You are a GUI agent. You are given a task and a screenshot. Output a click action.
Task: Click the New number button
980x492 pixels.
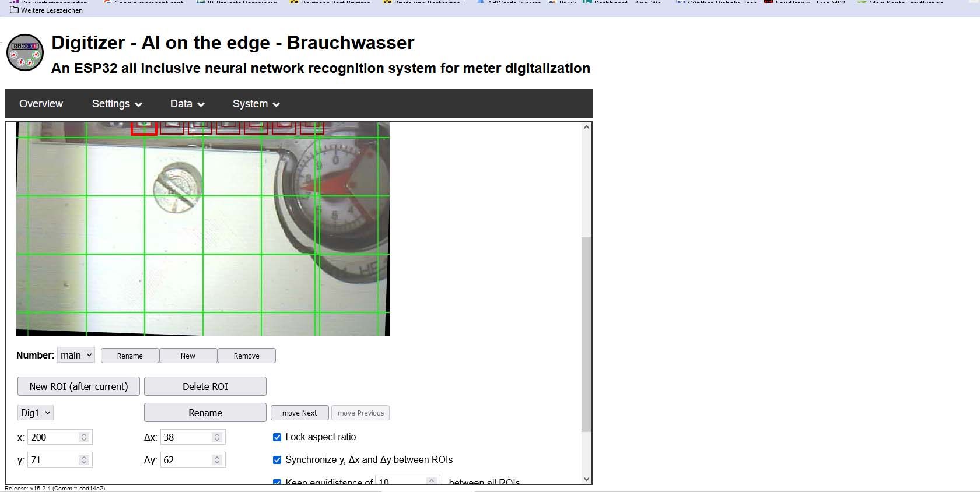[x=188, y=356]
